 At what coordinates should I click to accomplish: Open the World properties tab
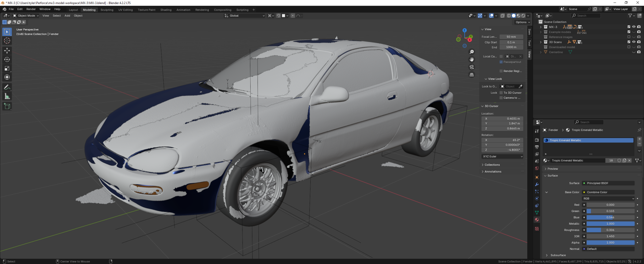[537, 168]
